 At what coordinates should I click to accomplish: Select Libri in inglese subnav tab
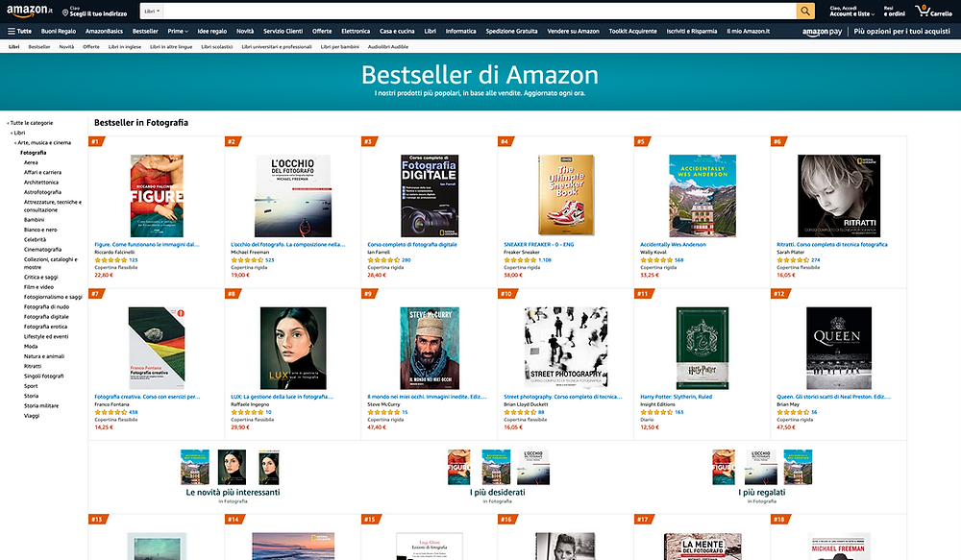coord(124,46)
